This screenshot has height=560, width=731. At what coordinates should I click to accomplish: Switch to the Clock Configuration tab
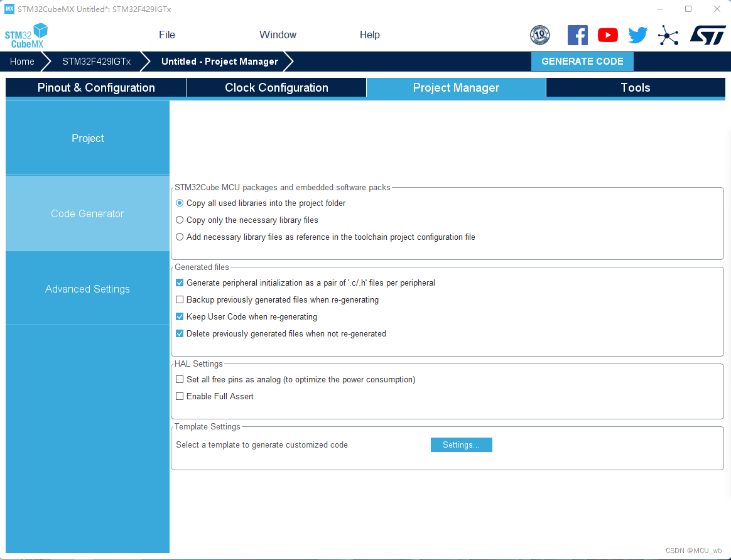276,88
